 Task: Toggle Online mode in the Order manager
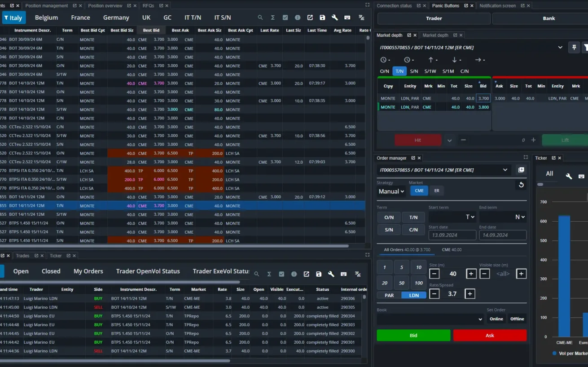pos(496,319)
